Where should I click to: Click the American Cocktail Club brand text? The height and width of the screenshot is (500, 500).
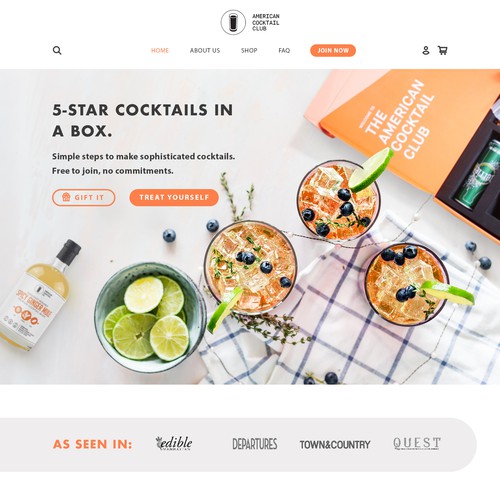266,22
